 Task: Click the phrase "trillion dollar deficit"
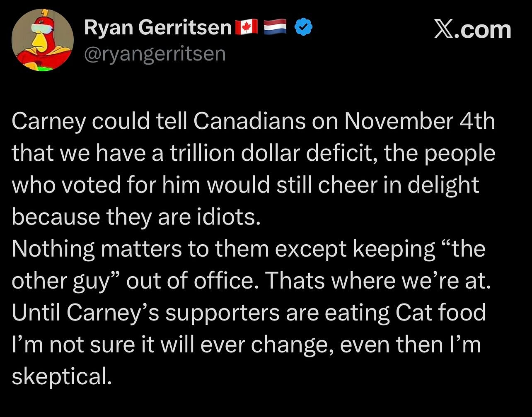[x=272, y=153]
